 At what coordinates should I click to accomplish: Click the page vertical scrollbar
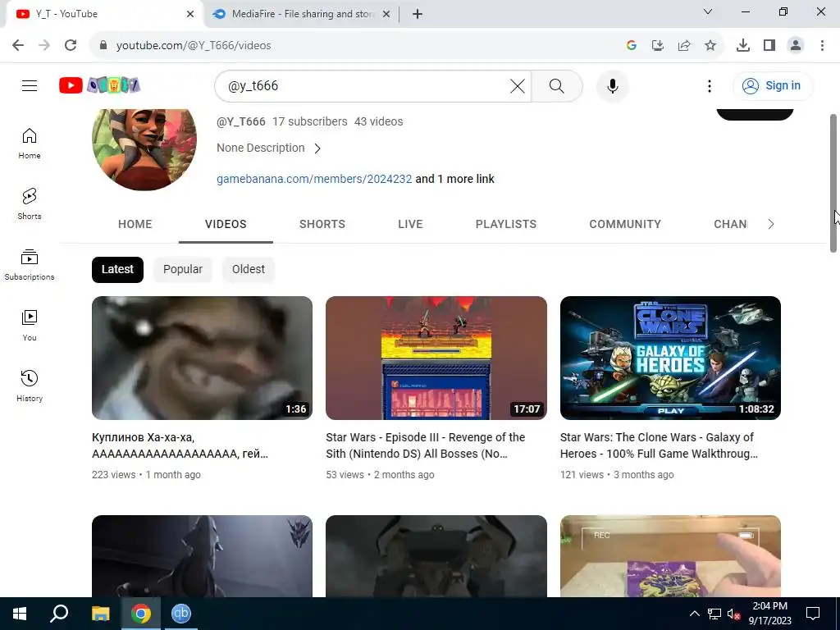tap(833, 183)
